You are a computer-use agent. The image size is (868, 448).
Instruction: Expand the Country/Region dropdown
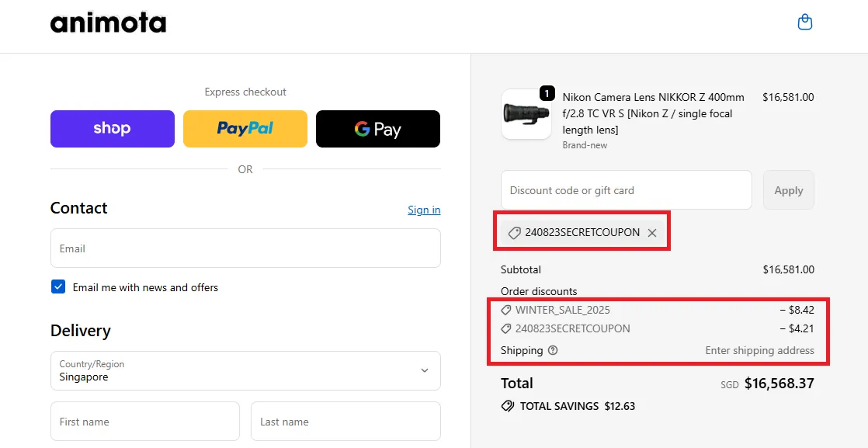[x=245, y=370]
